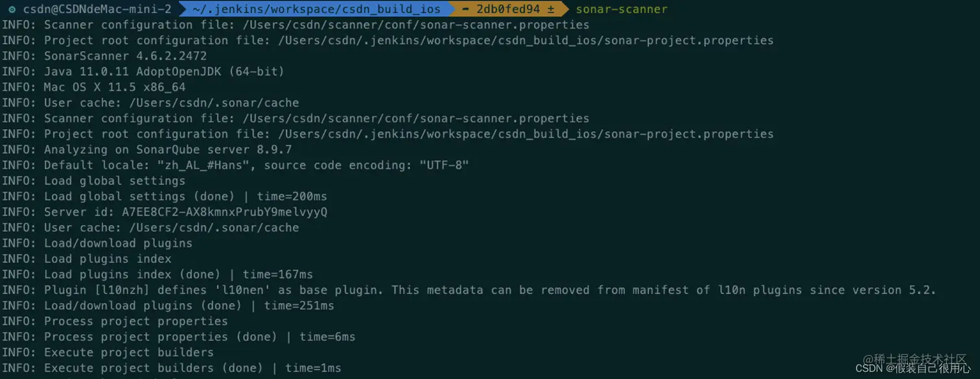Click the SonarScanner 4.6.2.2472 version line
980x379 pixels.
[104, 56]
